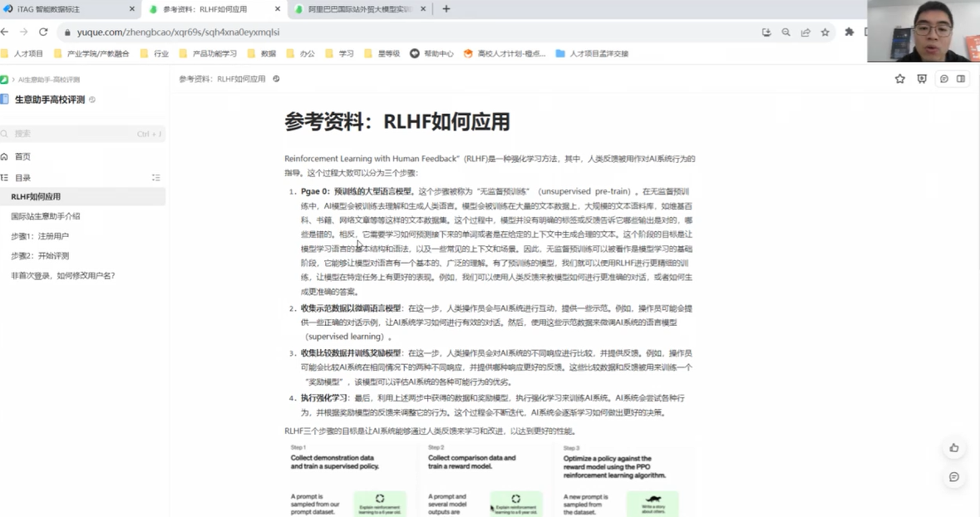Open 步骤1: 注册用户 in the catalog
This screenshot has width=980, height=517.
click(x=40, y=236)
